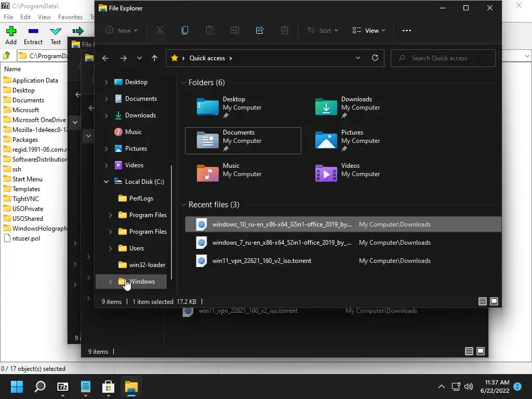This screenshot has height=399, width=532.
Task: Click the 7-Zip Extract minus icon
Action: point(33,31)
